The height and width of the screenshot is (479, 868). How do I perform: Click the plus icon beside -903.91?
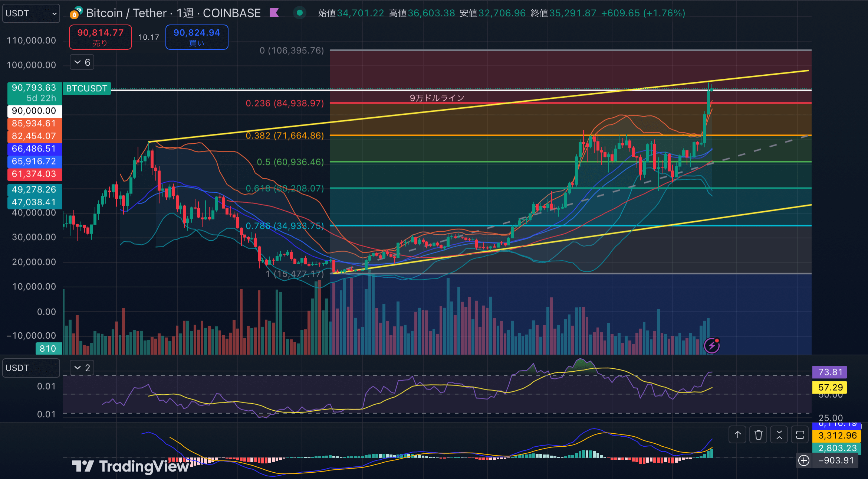(803, 461)
